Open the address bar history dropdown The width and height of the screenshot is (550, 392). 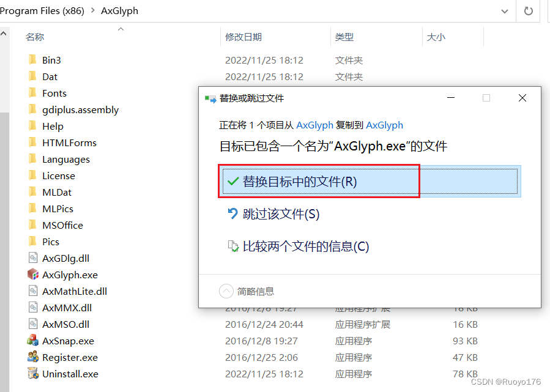point(504,11)
